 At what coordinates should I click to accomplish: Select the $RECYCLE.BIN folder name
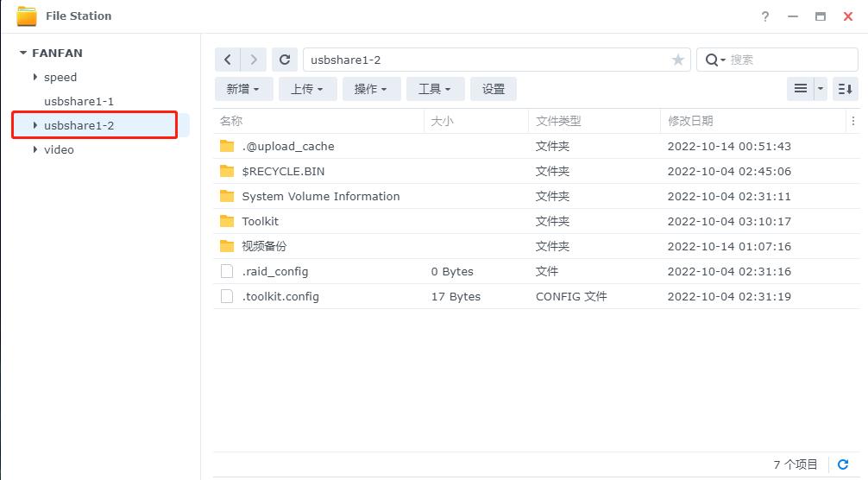pos(283,171)
